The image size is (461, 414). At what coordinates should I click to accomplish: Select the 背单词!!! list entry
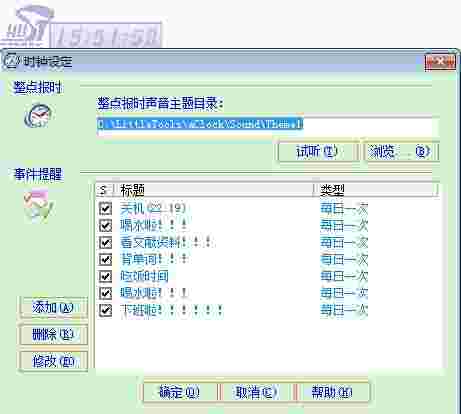point(155,259)
